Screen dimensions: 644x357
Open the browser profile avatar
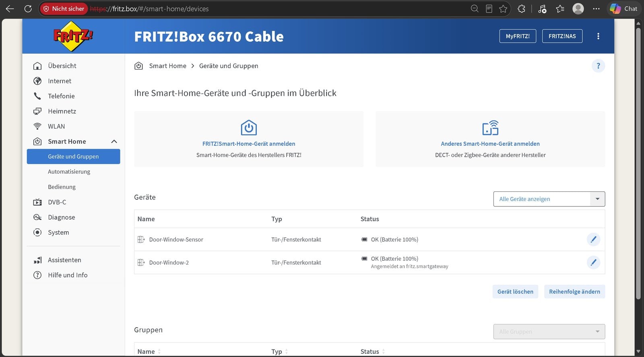pyautogui.click(x=578, y=8)
